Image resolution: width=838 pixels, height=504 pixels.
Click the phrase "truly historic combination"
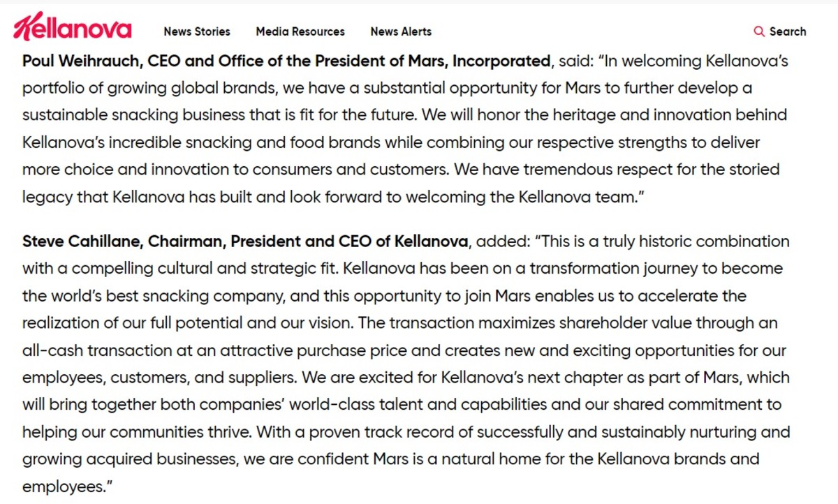click(x=700, y=242)
